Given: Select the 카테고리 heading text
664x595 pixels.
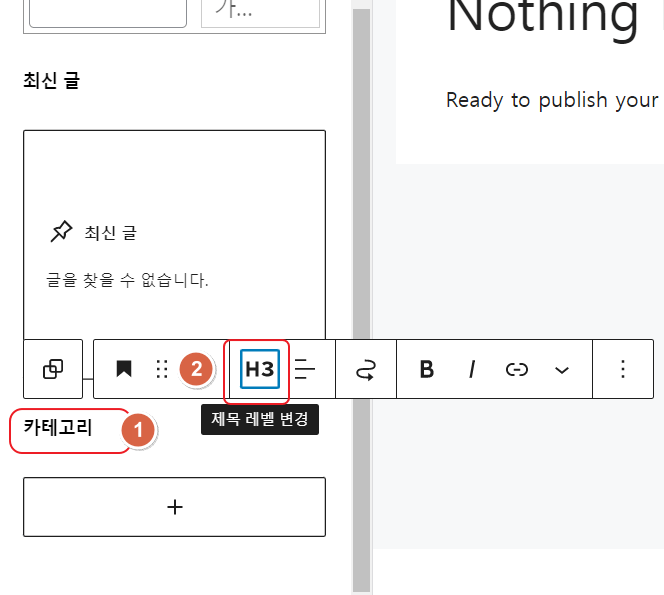Looking at the screenshot, I should 58,427.
